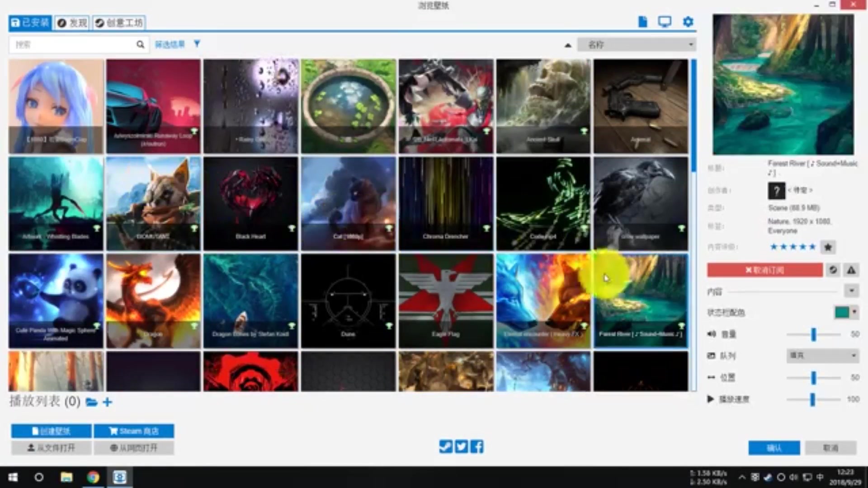Open the Windows Start menu
This screenshot has height=488, width=868.
[13, 477]
